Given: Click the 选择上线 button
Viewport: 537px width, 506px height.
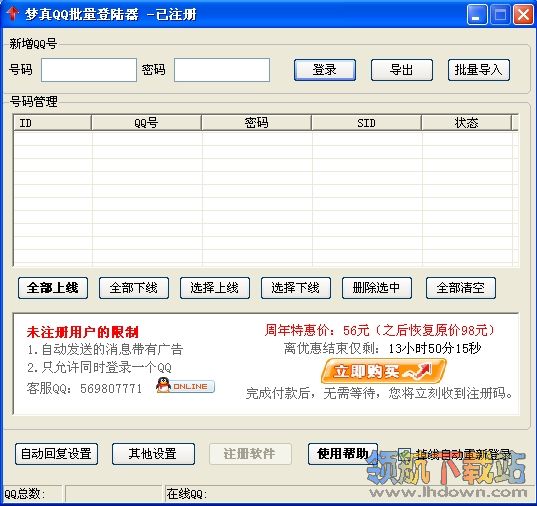Looking at the screenshot, I should (215, 288).
